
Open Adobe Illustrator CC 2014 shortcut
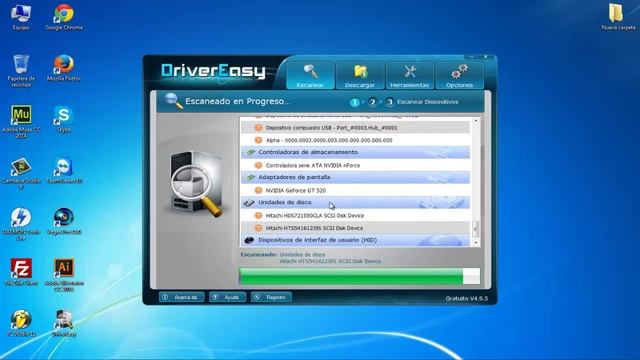tap(64, 275)
